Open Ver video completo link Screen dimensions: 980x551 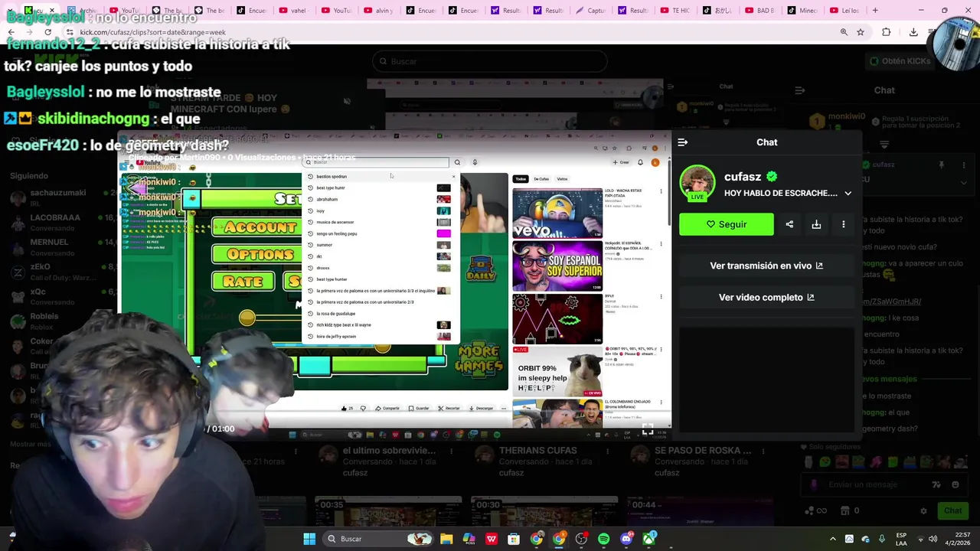pos(766,297)
